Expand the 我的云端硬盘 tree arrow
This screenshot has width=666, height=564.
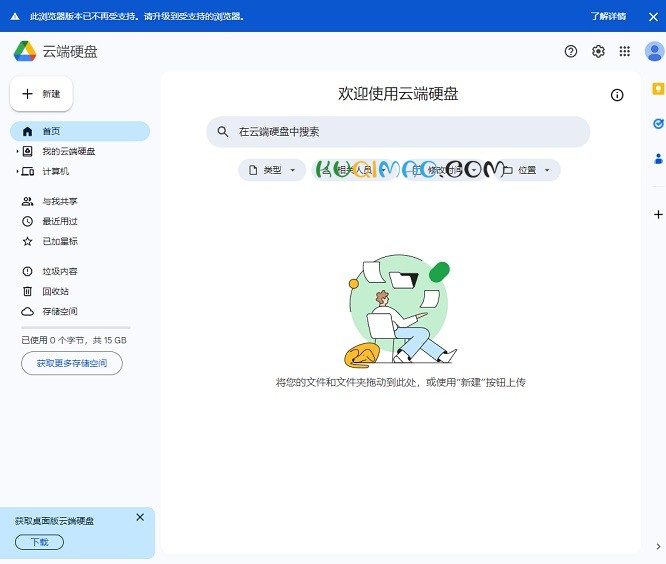coord(17,151)
